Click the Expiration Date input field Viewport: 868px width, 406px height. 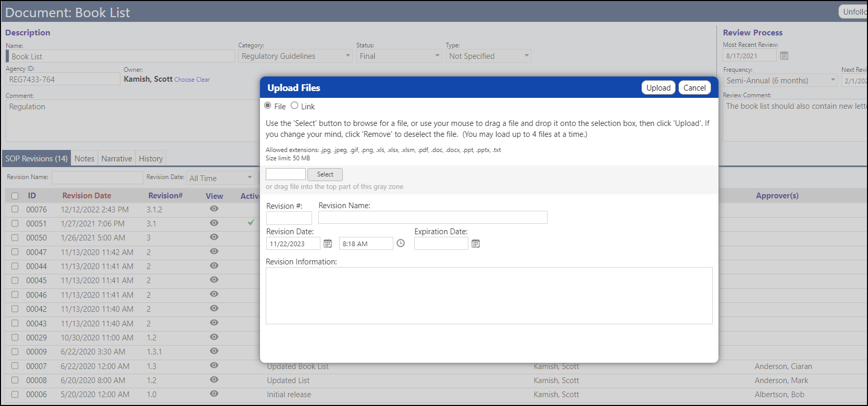(441, 244)
